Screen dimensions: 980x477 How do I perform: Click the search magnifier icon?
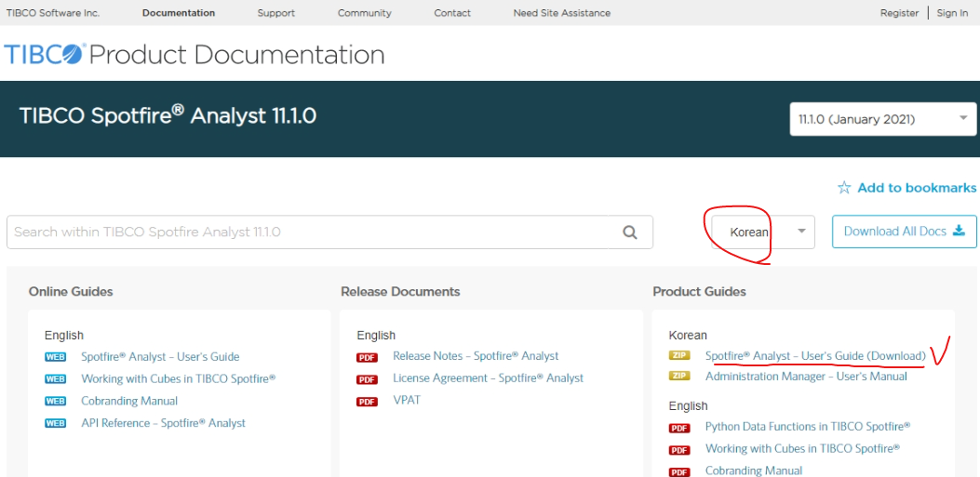click(630, 232)
